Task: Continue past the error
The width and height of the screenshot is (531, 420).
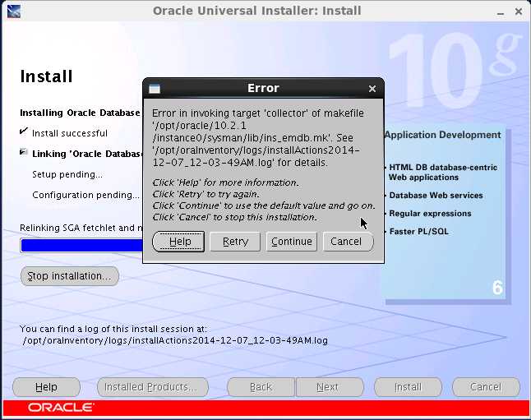Action: pyautogui.click(x=292, y=242)
